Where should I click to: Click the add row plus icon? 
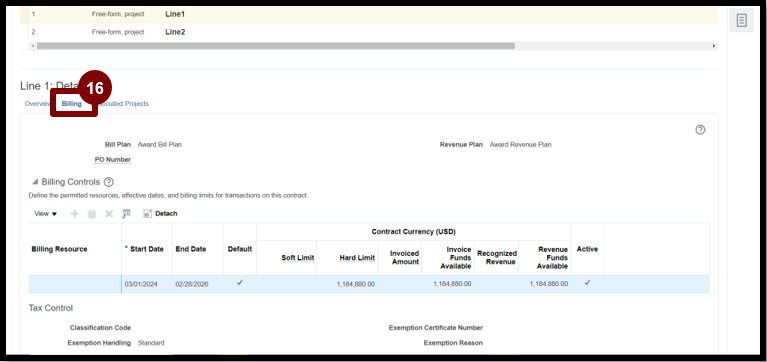74,214
